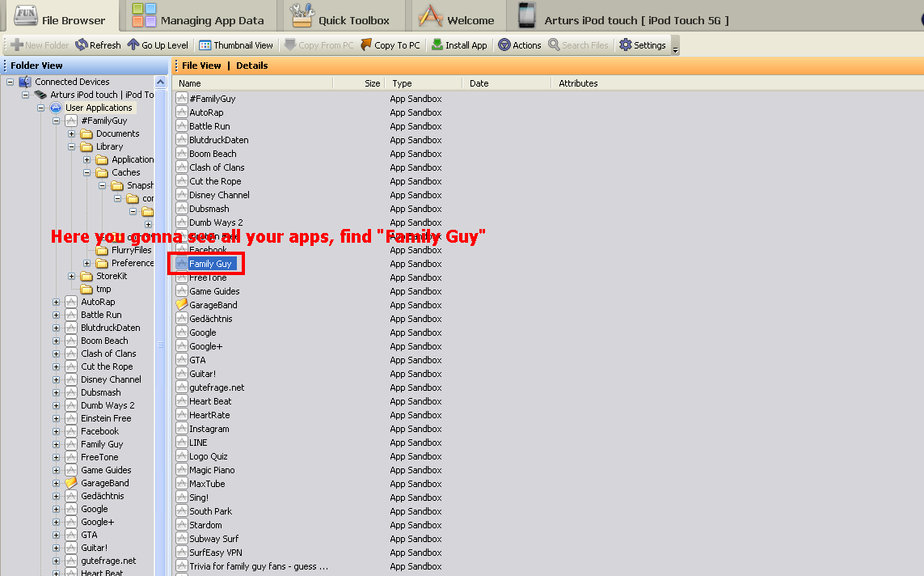
Task: Select Caches folder in tree
Action: pos(119,172)
